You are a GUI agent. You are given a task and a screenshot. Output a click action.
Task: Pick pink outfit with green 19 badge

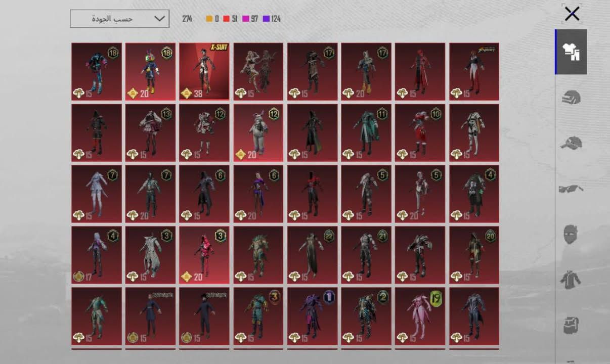[420, 316]
